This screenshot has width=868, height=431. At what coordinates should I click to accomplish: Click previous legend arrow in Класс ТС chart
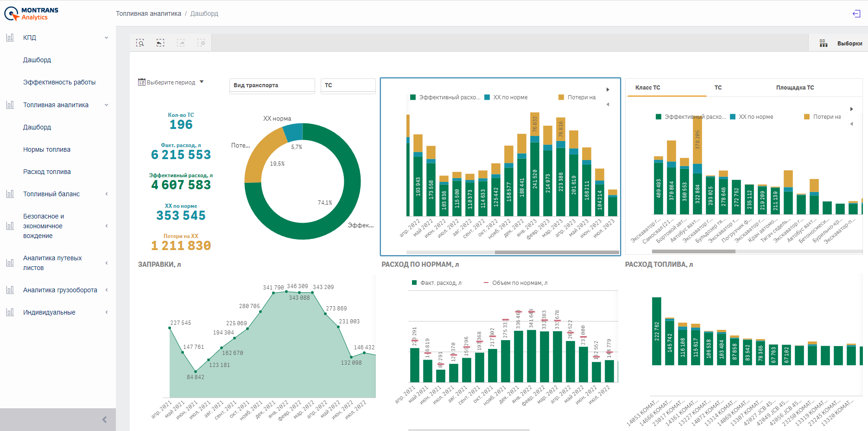(x=851, y=124)
